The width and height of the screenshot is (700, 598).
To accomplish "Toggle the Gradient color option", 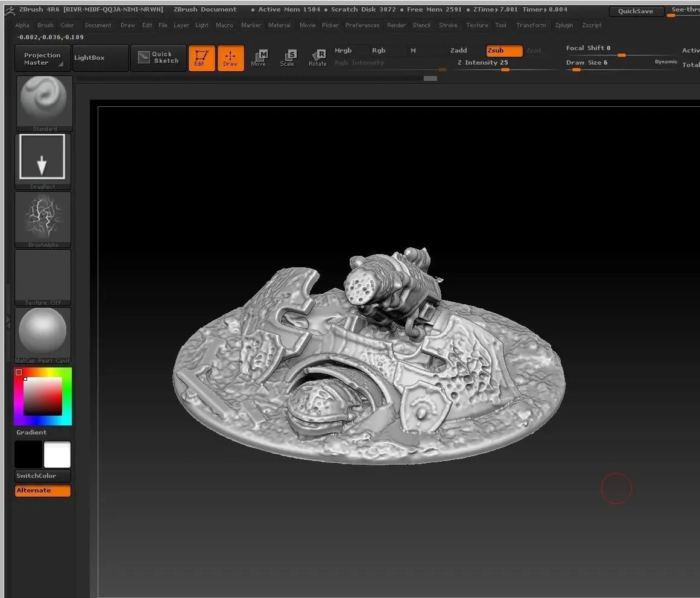I will click(x=32, y=432).
